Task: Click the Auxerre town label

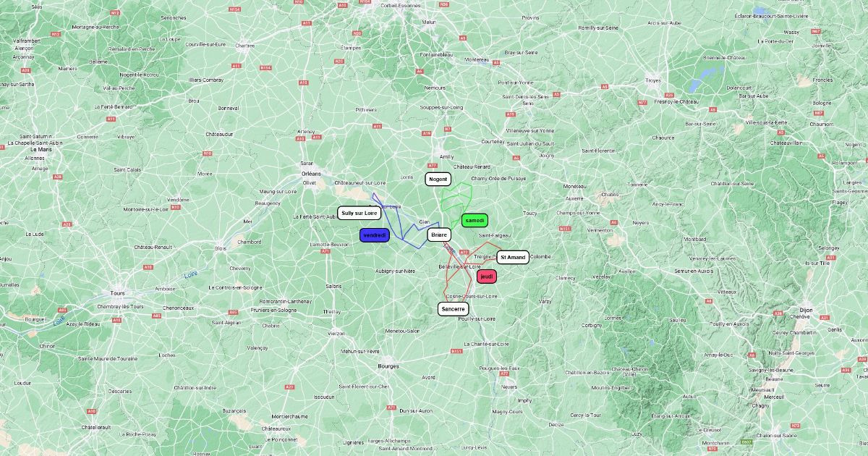Action: [574, 198]
